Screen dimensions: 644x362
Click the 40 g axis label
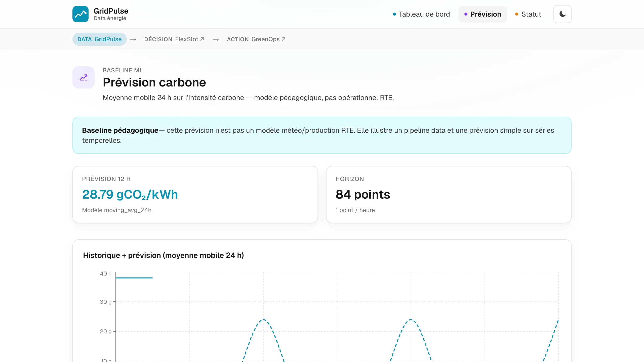coord(106,274)
